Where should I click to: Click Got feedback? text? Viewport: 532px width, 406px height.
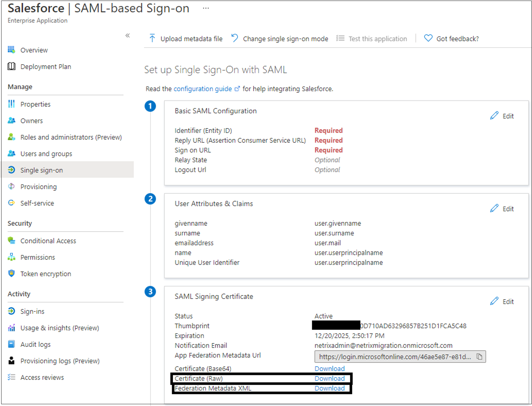tap(458, 39)
